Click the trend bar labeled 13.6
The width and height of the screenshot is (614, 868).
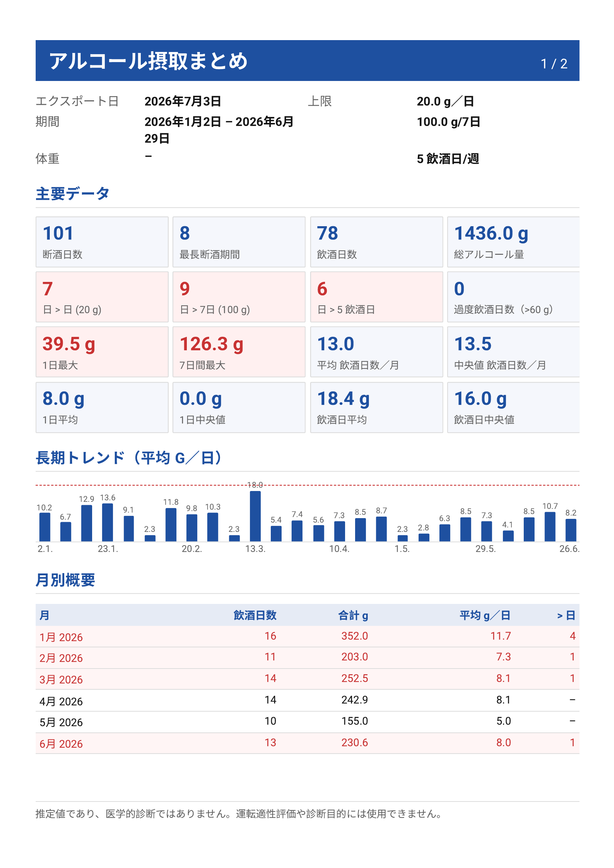[108, 522]
